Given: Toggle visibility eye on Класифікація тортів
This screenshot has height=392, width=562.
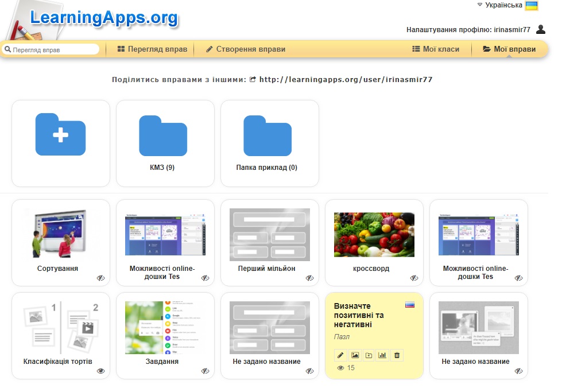Looking at the screenshot, I should pyautogui.click(x=100, y=371).
